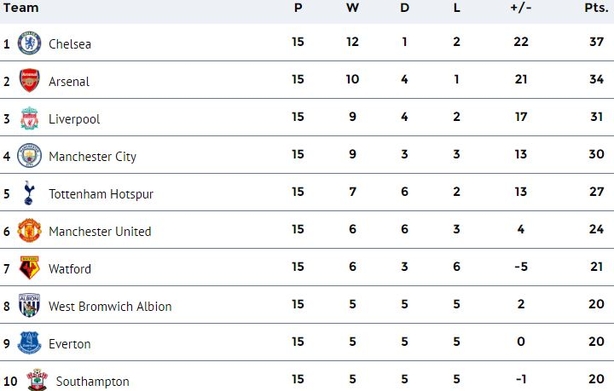Click the Southampton club crest
614x391 pixels.
tap(37, 380)
